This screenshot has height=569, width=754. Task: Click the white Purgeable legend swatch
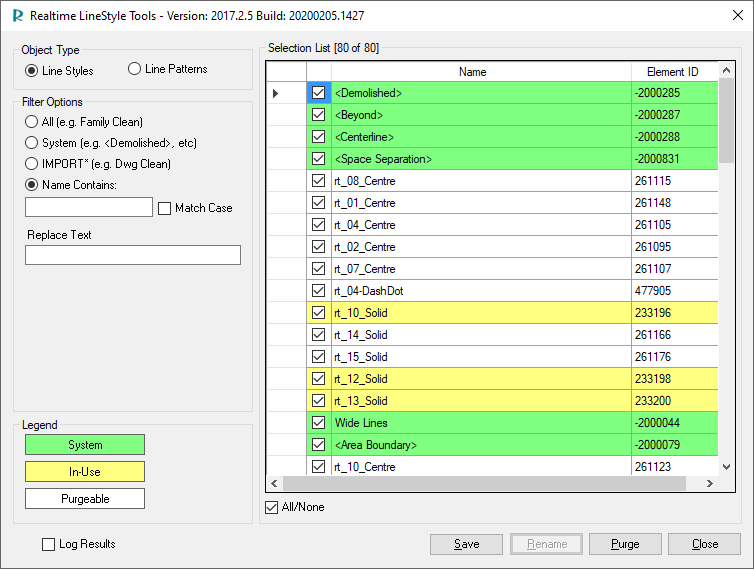tap(85, 498)
